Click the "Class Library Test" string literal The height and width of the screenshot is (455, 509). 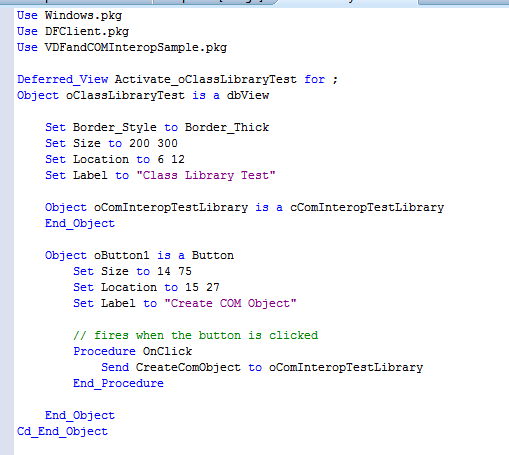click(206, 175)
